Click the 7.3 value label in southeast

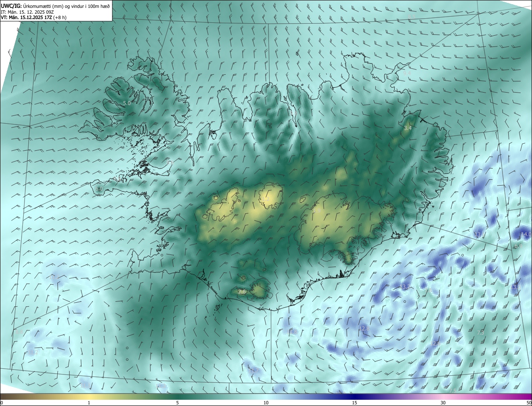[480, 333]
